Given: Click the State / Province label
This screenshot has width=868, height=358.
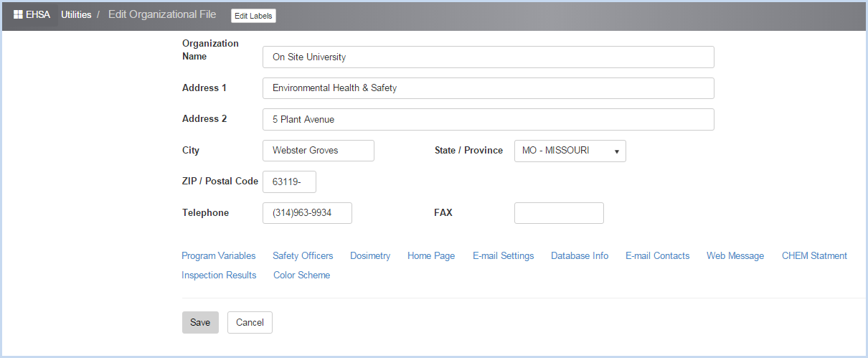Looking at the screenshot, I should point(468,151).
